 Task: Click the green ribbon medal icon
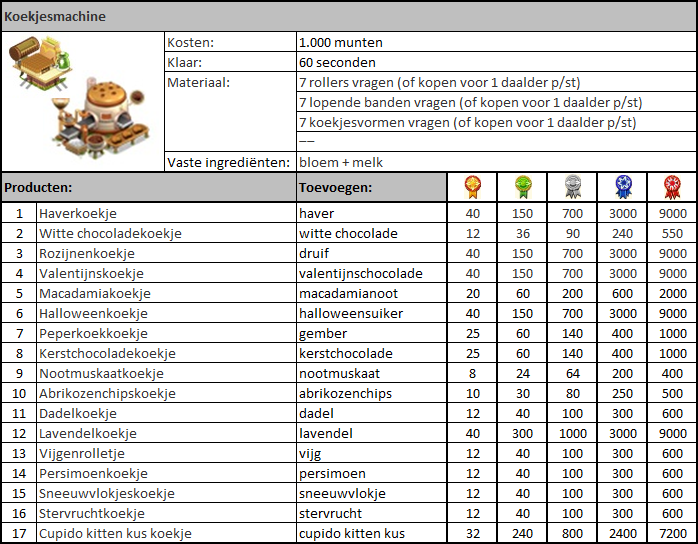[x=522, y=187]
